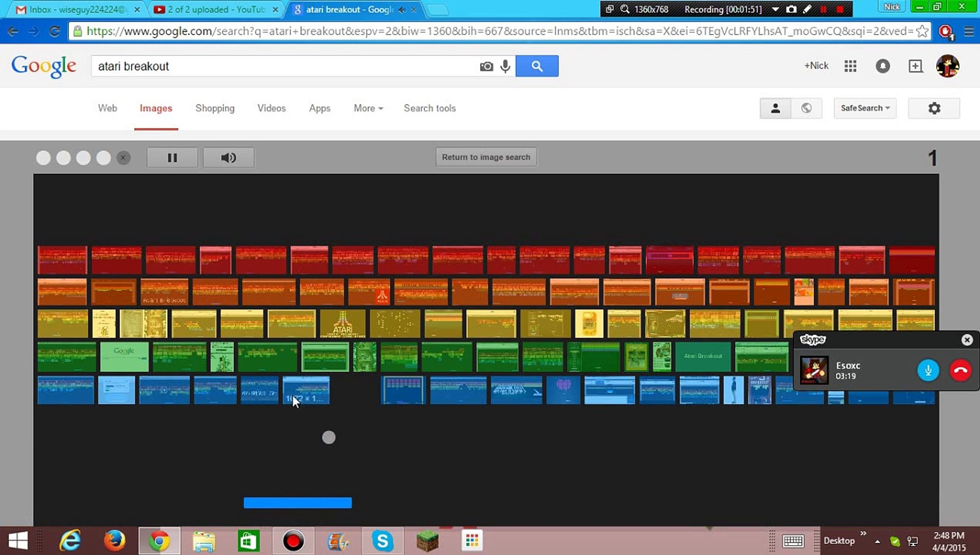Expand the More search categories menu
The height and width of the screenshot is (555, 980).
pyautogui.click(x=368, y=108)
